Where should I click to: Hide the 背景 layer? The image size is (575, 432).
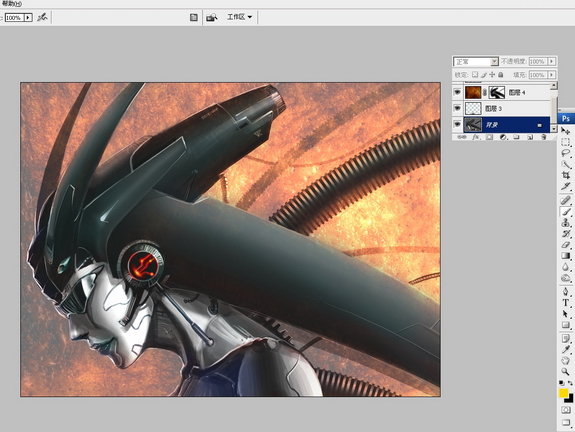457,124
